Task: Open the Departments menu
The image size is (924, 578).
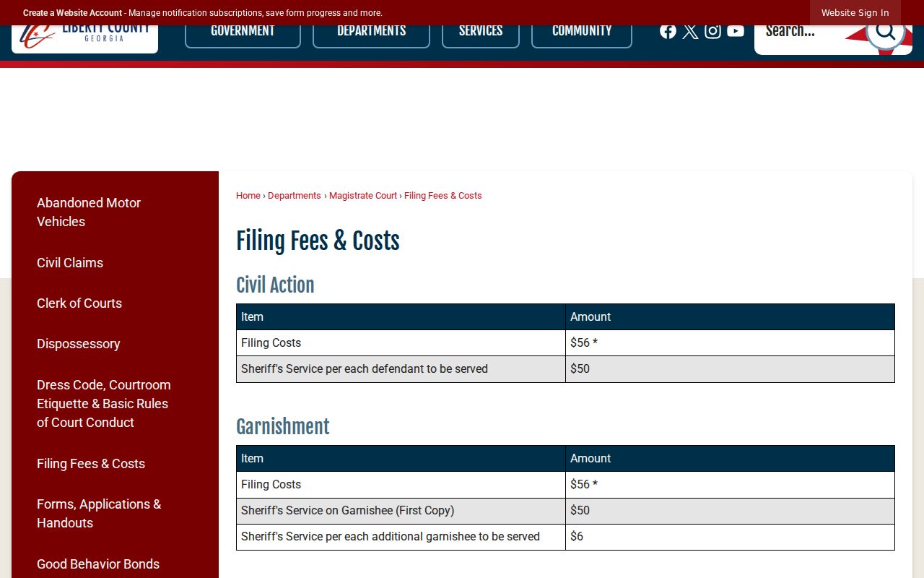Action: coord(371,31)
